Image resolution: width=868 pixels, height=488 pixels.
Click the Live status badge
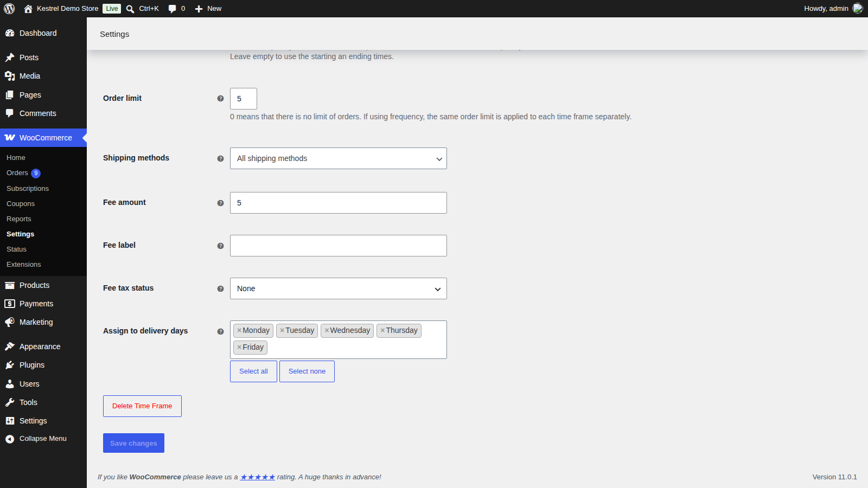pyautogui.click(x=112, y=9)
